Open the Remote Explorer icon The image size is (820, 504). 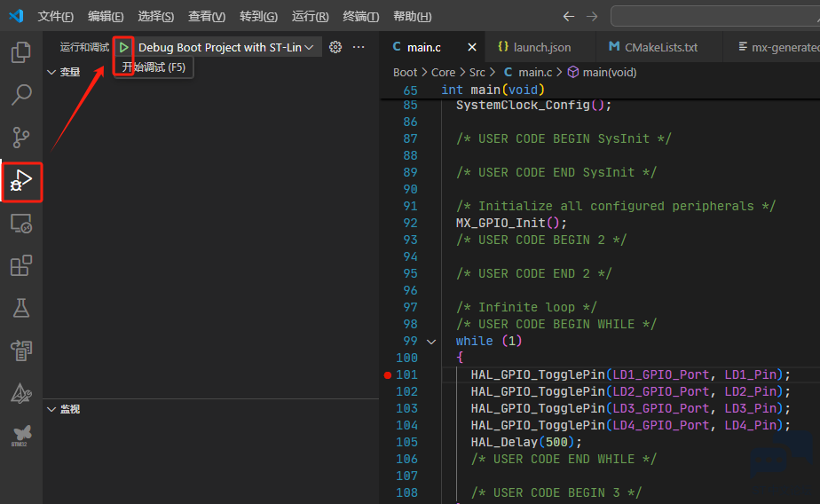21,224
